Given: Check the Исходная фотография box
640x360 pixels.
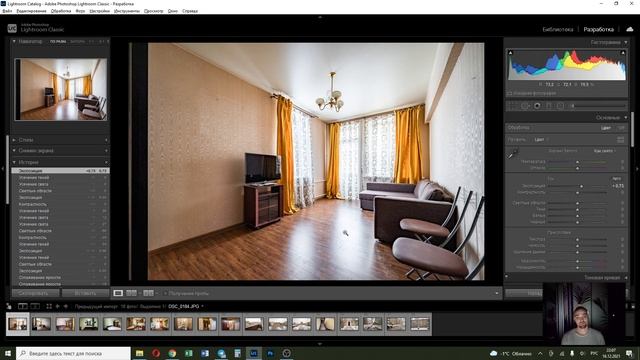Looking at the screenshot, I should click(509, 93).
